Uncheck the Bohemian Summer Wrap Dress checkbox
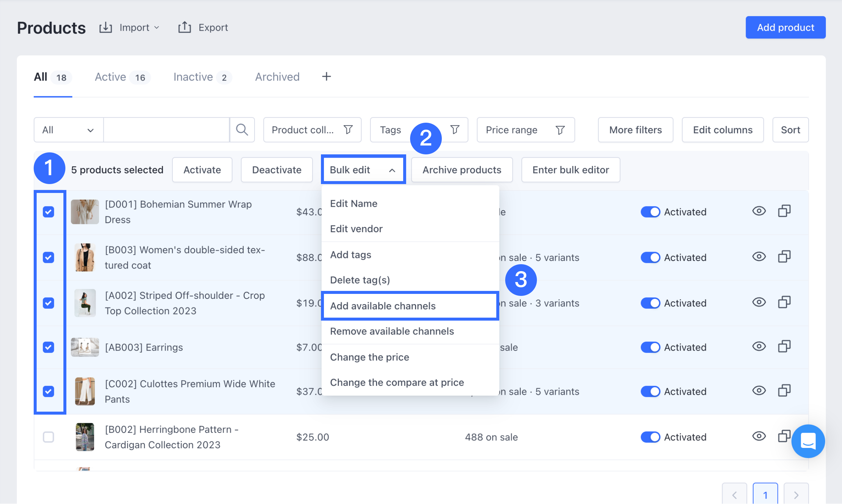Screen dimensions: 842x504 (49, 212)
